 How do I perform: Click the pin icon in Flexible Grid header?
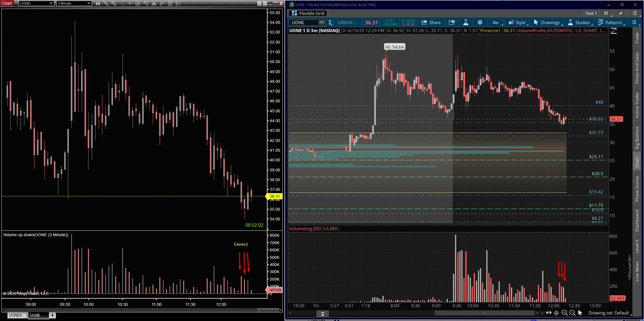(x=621, y=13)
